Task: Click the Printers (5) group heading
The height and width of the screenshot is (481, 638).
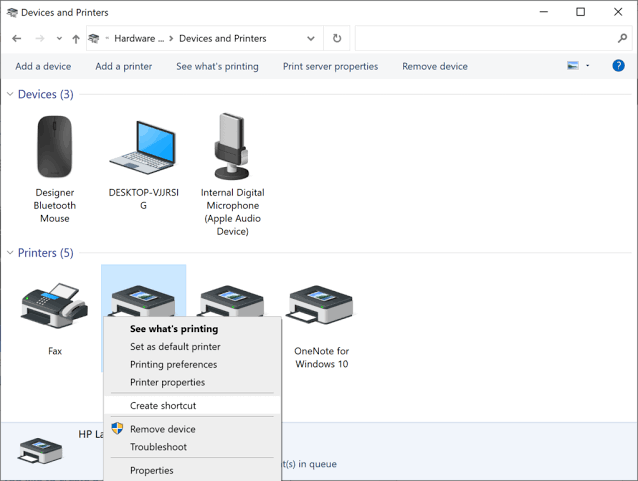Action: tap(46, 253)
